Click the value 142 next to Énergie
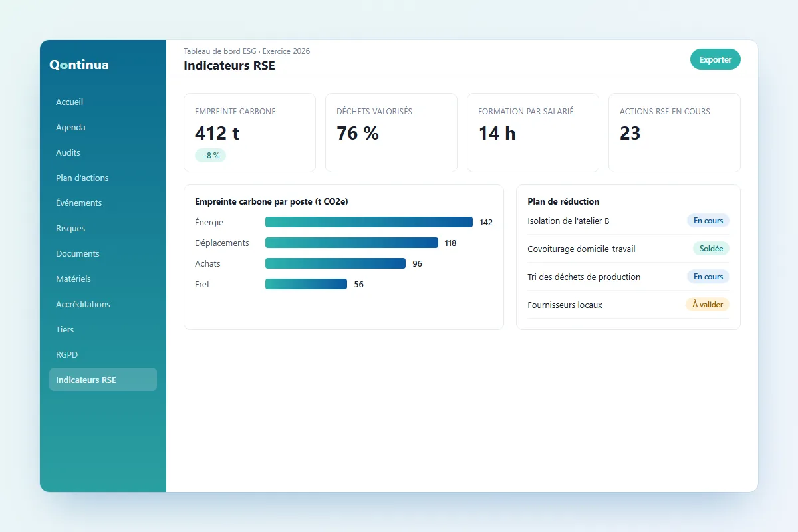 pyautogui.click(x=486, y=223)
